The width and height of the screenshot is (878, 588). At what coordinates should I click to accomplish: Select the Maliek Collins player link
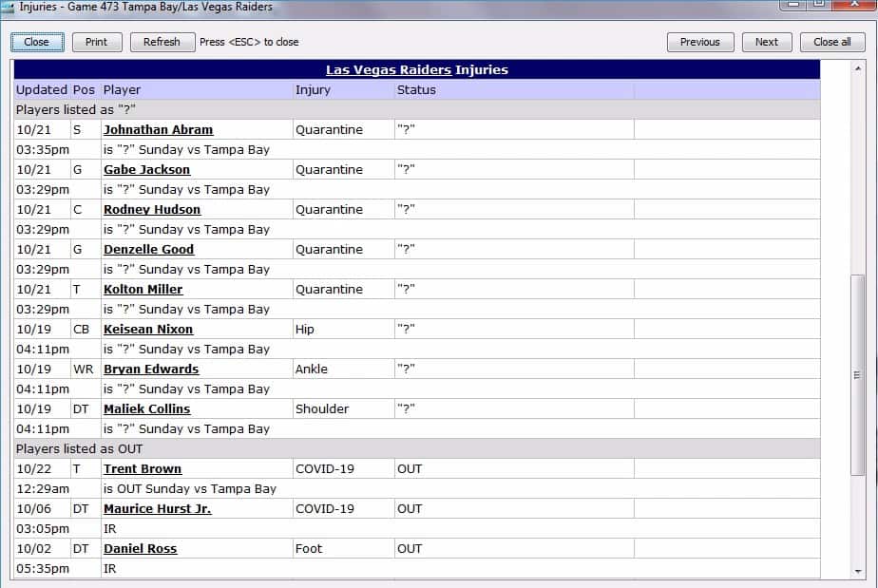coord(146,409)
